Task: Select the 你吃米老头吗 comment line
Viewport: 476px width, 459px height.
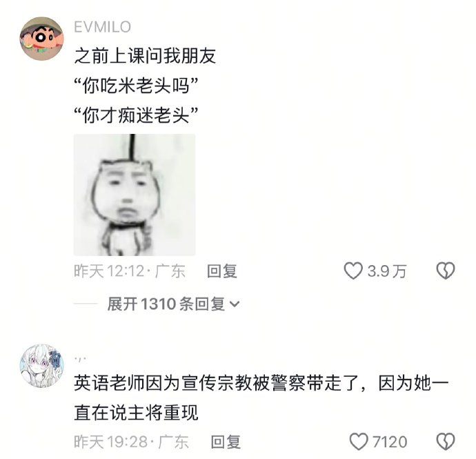Action: [136, 86]
